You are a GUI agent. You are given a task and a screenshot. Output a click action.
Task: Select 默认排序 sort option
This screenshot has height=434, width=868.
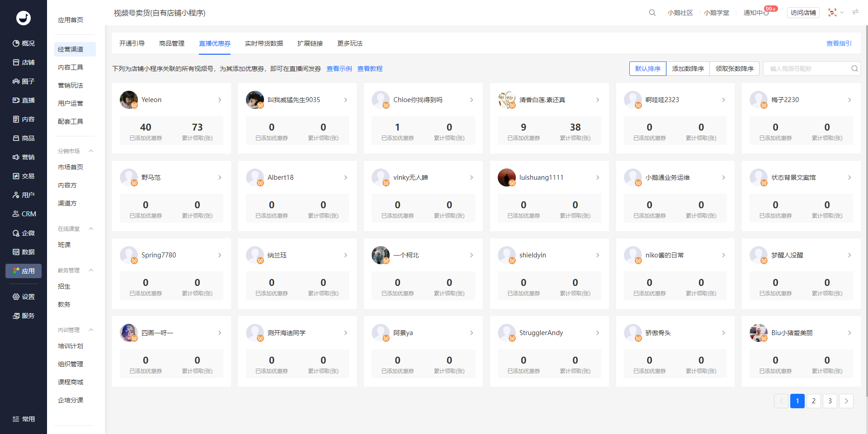pyautogui.click(x=647, y=69)
